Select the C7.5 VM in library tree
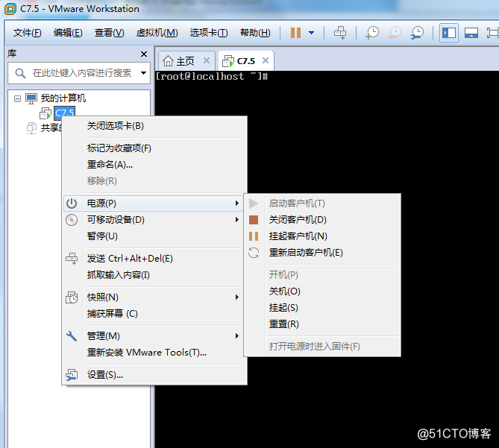Screen dimensions: 499x448 65,113
